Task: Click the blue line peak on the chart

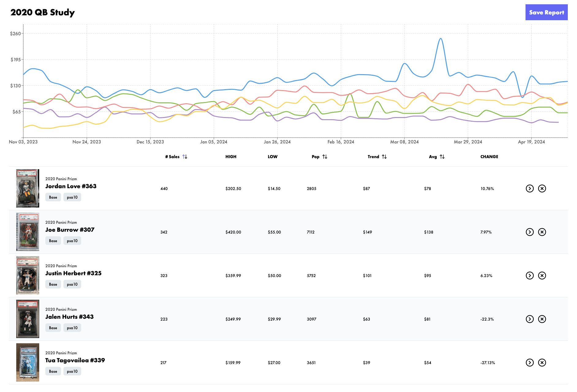Action: pos(441,39)
